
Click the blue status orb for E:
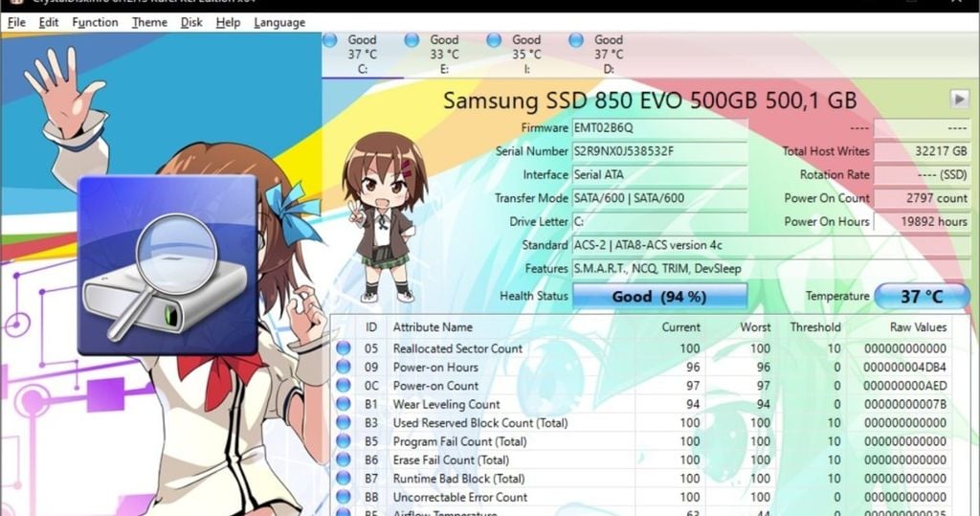(412, 40)
